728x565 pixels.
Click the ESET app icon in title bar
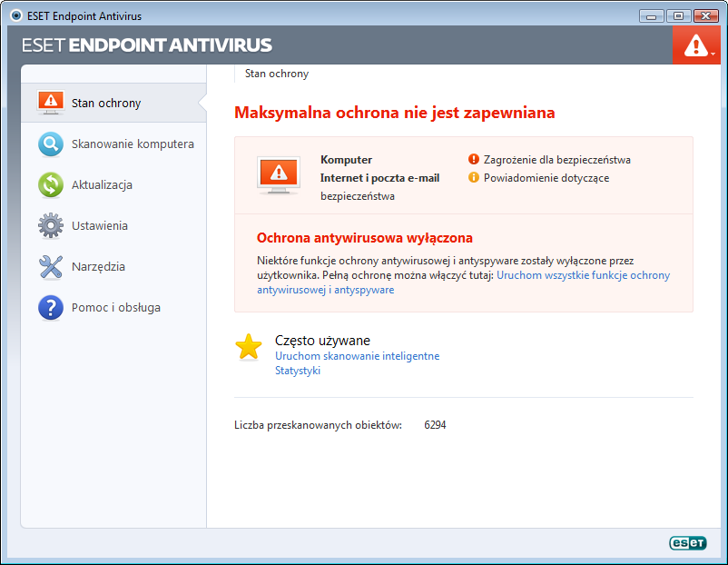coord(16,15)
